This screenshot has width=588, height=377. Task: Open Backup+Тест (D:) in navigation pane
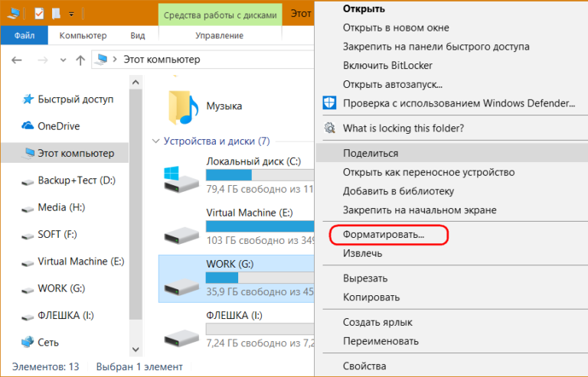[77, 180]
